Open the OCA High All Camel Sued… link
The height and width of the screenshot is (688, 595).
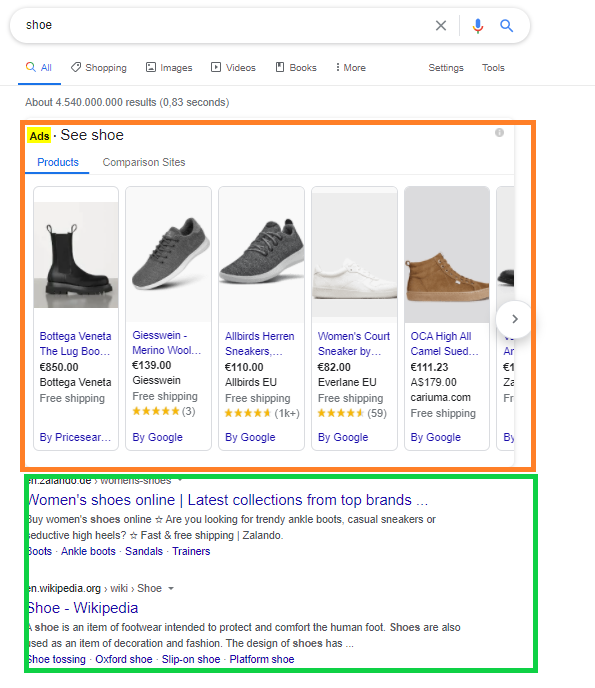tap(444, 344)
